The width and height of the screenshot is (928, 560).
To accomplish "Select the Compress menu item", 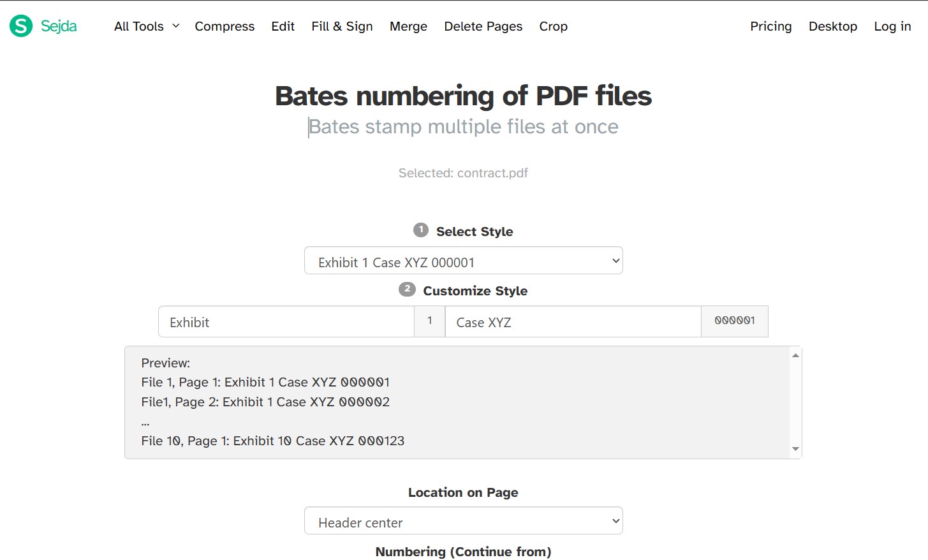I will click(225, 26).
